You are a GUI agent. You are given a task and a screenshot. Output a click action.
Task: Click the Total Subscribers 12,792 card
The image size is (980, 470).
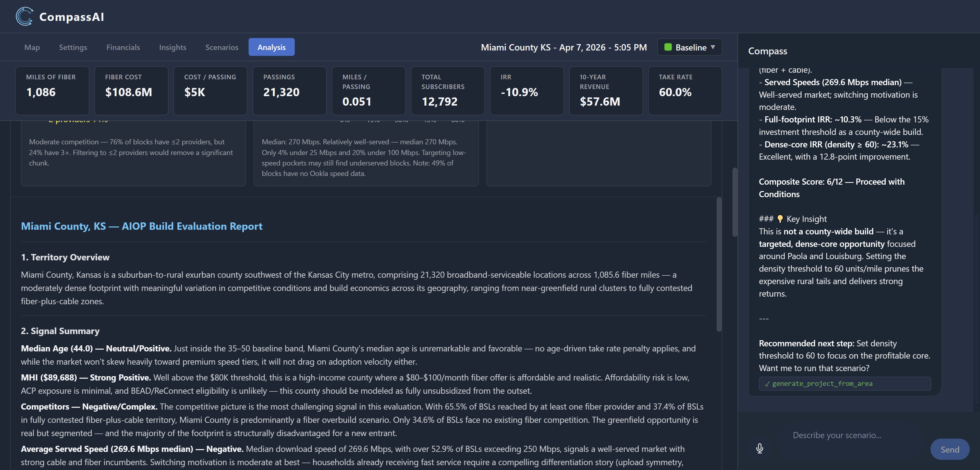(448, 91)
